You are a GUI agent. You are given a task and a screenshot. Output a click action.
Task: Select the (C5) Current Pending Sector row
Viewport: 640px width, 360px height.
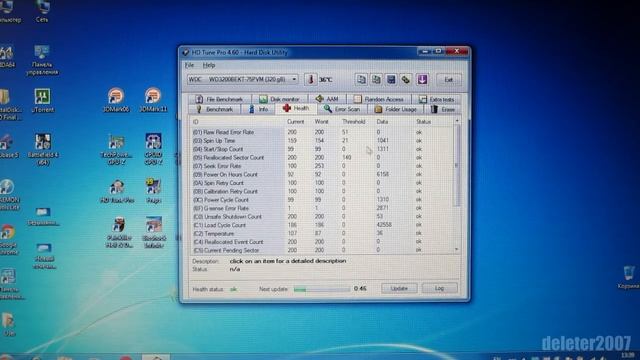pyautogui.click(x=322, y=250)
